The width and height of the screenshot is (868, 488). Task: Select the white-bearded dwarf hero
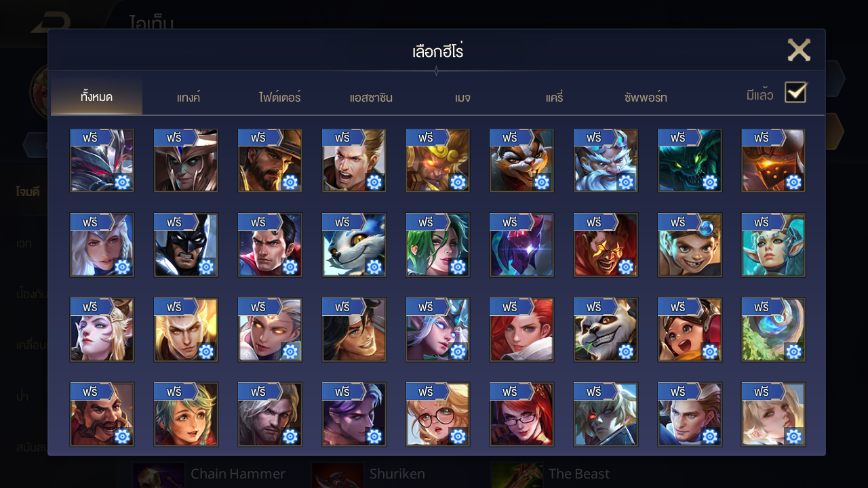pos(606,161)
